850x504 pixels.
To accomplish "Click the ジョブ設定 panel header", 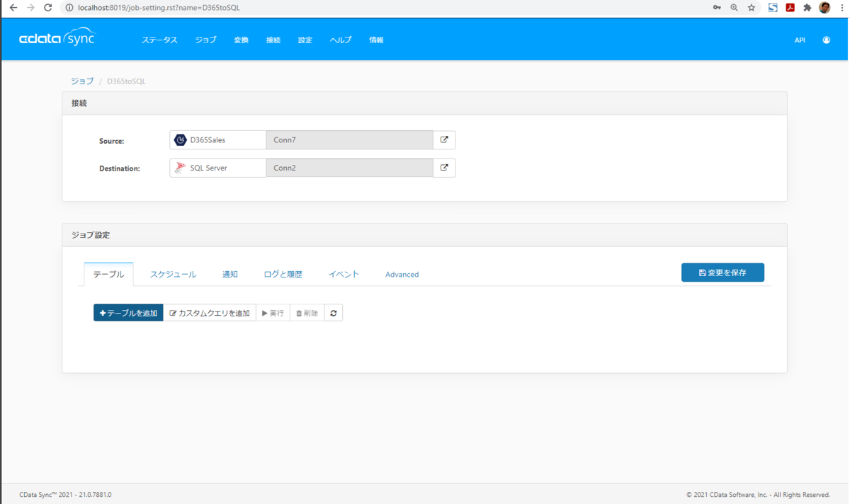I will coord(424,235).
